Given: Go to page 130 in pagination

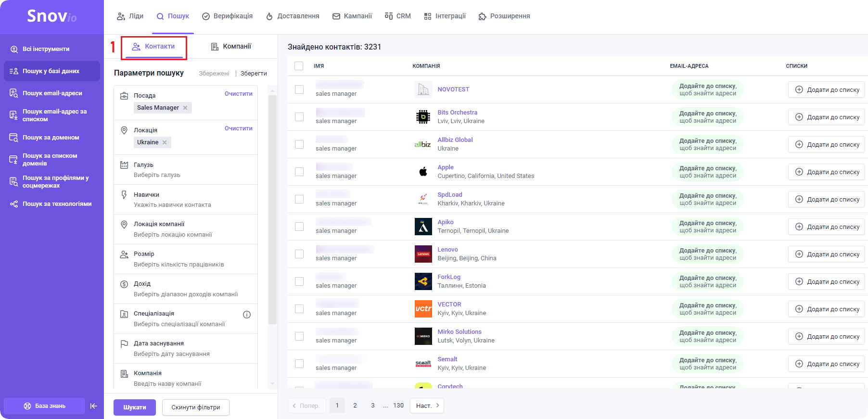Looking at the screenshot, I should 398,406.
